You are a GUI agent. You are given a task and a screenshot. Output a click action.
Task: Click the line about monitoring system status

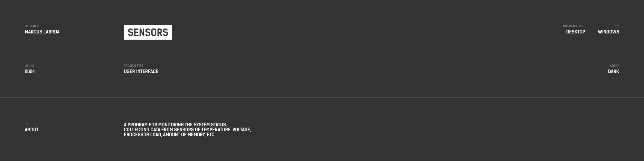click(x=175, y=125)
